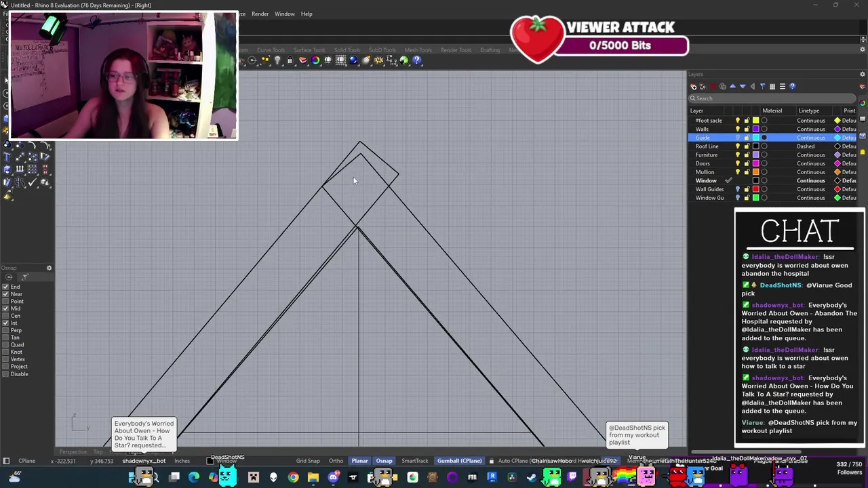
Task: Click the hamburger menu icon in Layers toolbar
Action: (x=783, y=86)
